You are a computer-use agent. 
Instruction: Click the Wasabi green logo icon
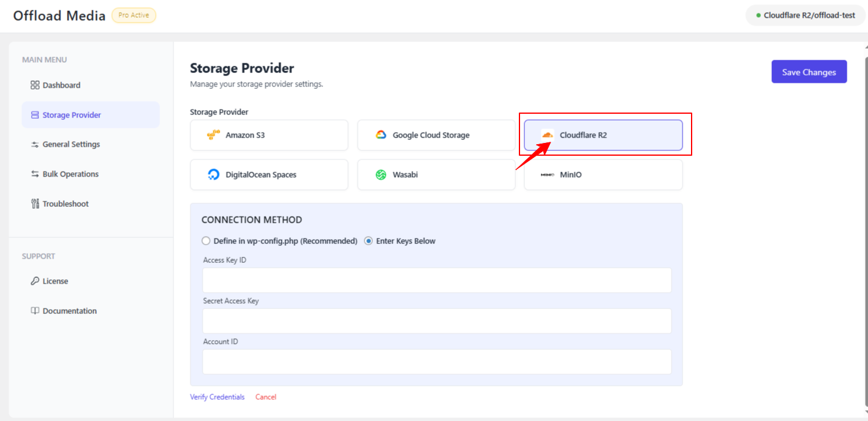381,175
